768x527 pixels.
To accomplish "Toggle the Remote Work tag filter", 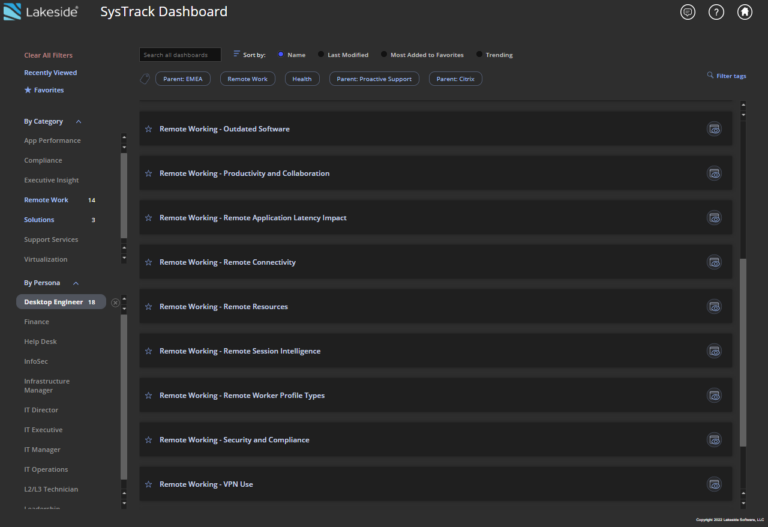I will tap(247, 79).
